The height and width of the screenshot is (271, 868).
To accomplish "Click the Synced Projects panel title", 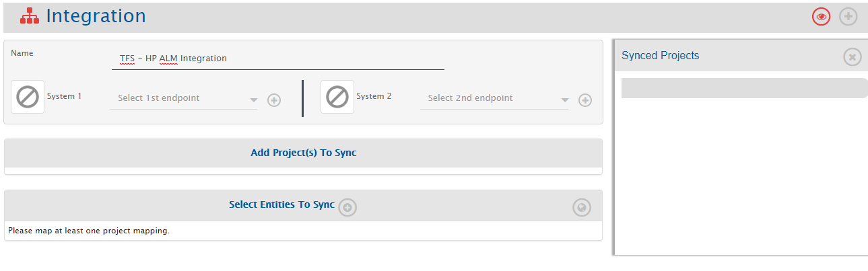I will 660,56.
